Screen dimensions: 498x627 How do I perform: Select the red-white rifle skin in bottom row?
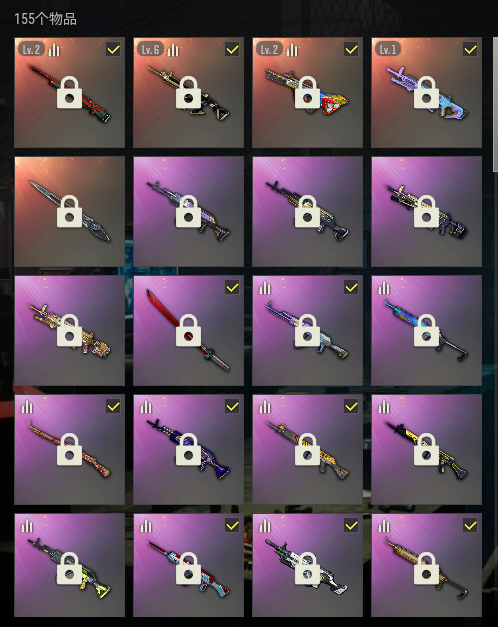click(x=188, y=565)
